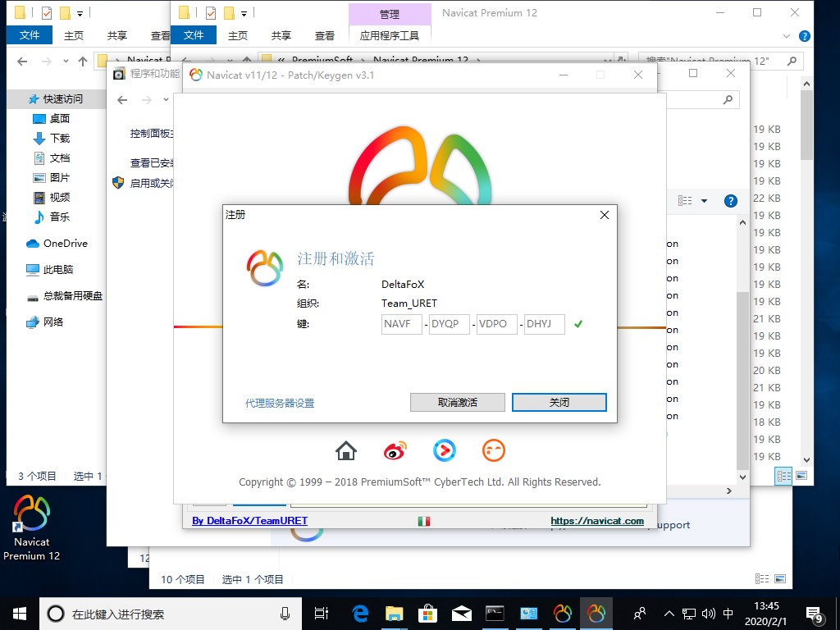Open 文件 tab in left Explorer window

(x=30, y=35)
